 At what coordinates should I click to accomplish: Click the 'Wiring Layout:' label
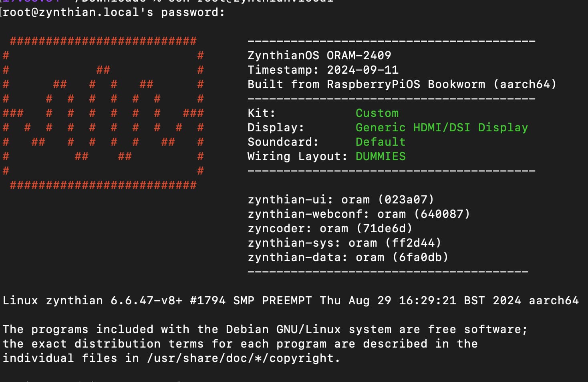pyautogui.click(x=298, y=156)
